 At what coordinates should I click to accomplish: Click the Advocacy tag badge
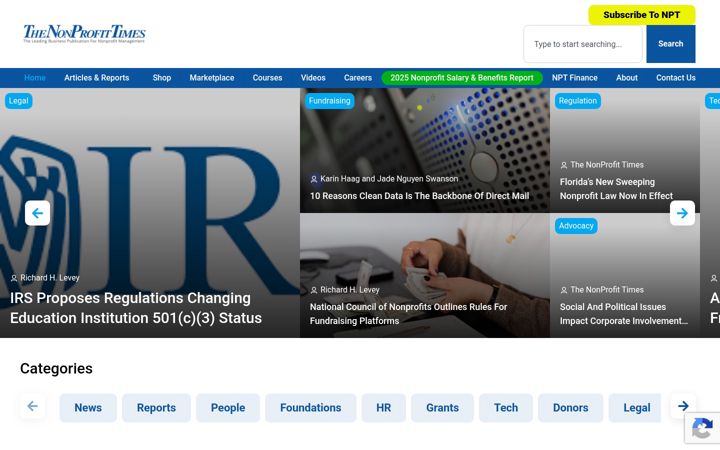576,225
